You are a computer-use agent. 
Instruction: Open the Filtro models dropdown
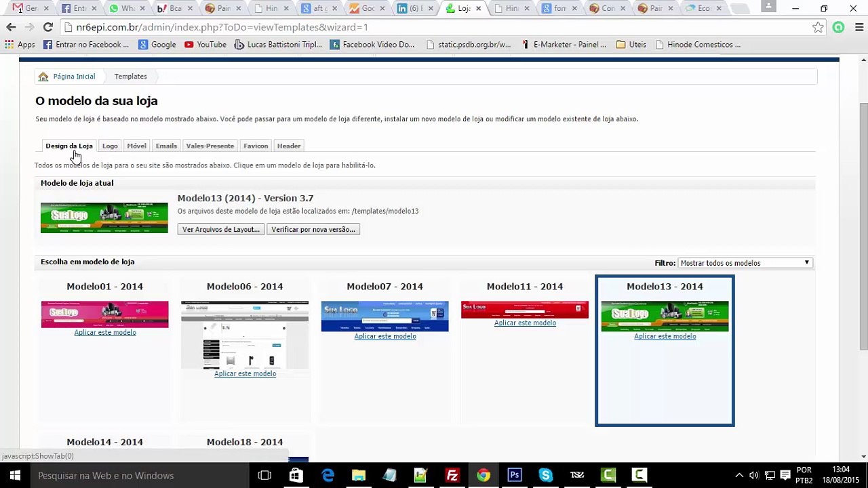tap(745, 263)
